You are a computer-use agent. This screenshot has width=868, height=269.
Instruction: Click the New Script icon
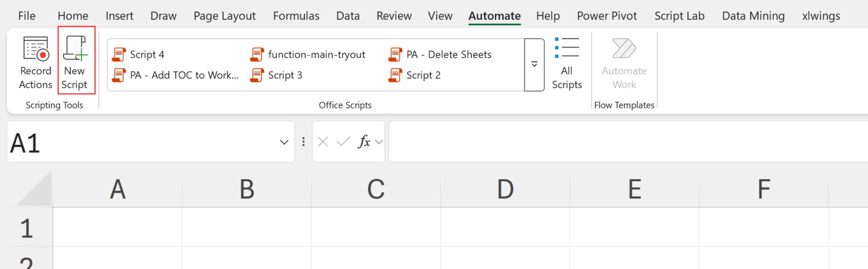(x=75, y=49)
